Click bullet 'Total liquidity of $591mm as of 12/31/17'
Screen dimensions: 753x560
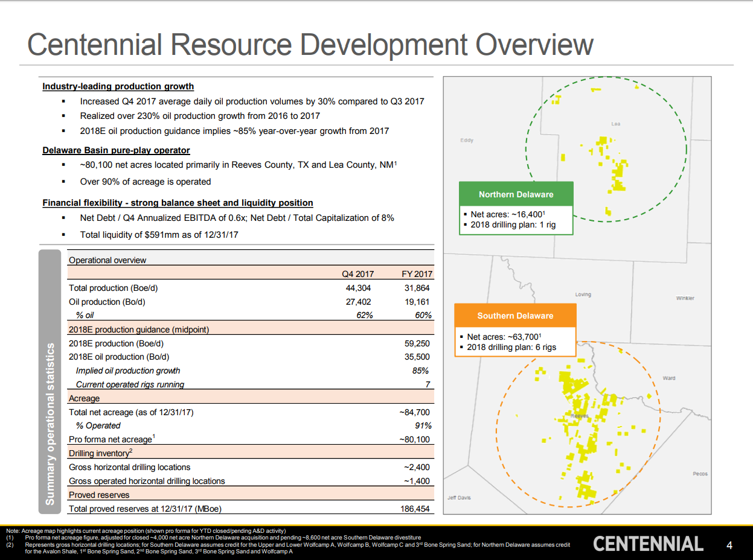[159, 235]
